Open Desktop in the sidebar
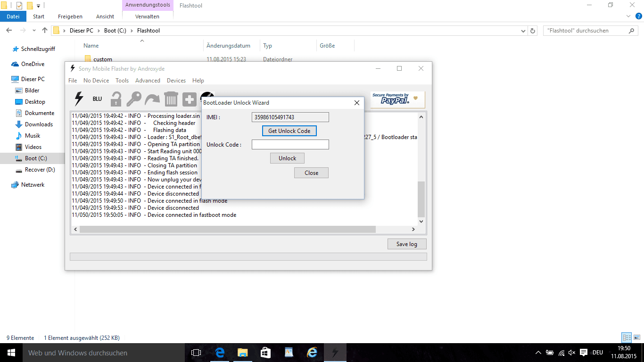This screenshot has width=644, height=362. click(x=35, y=102)
